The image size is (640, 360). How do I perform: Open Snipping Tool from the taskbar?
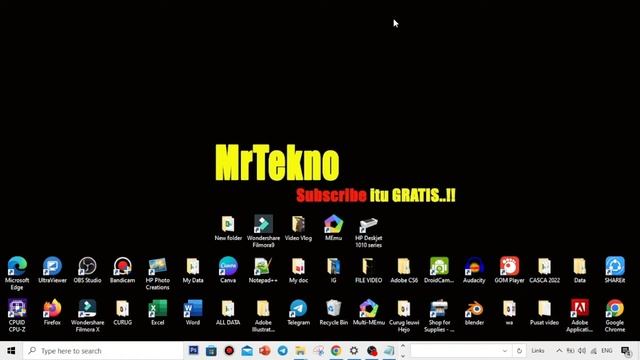click(x=318, y=351)
